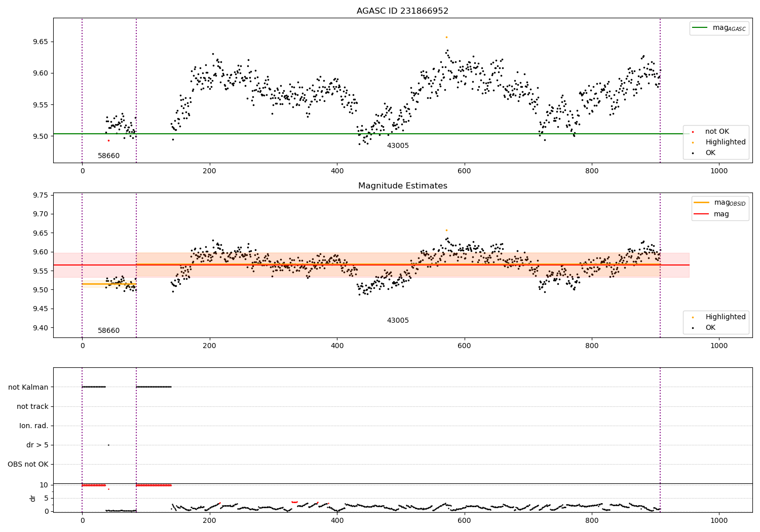This screenshot has height=532, width=760.
Task: Click the 9.65 tick label in the top plot
Action: point(40,42)
